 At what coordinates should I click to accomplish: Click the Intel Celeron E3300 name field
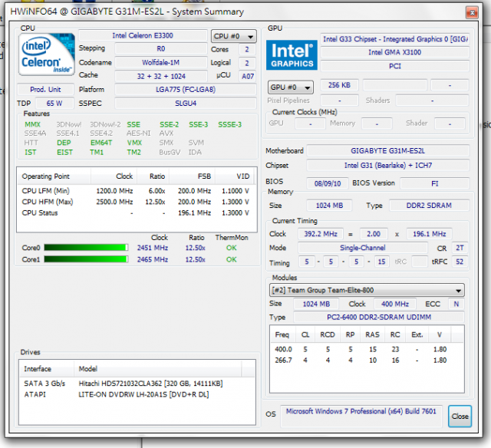click(x=143, y=35)
